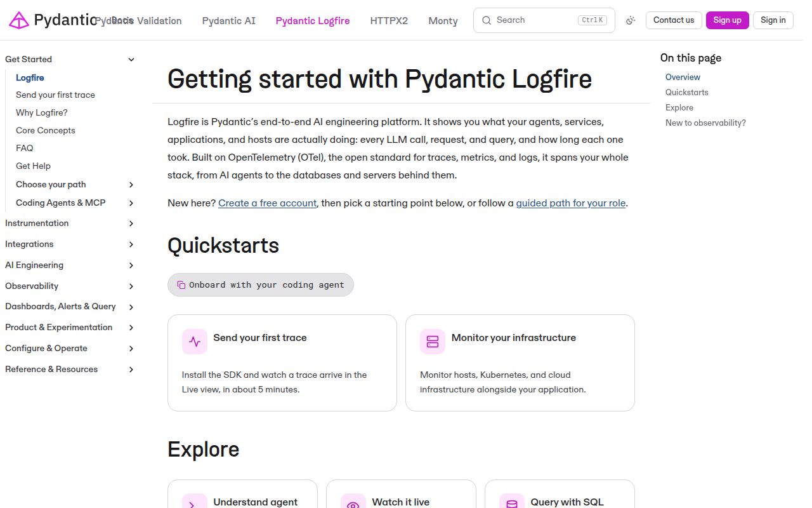This screenshot has width=812, height=508.
Task: Click the Understand agent card icon
Action: [x=195, y=502]
